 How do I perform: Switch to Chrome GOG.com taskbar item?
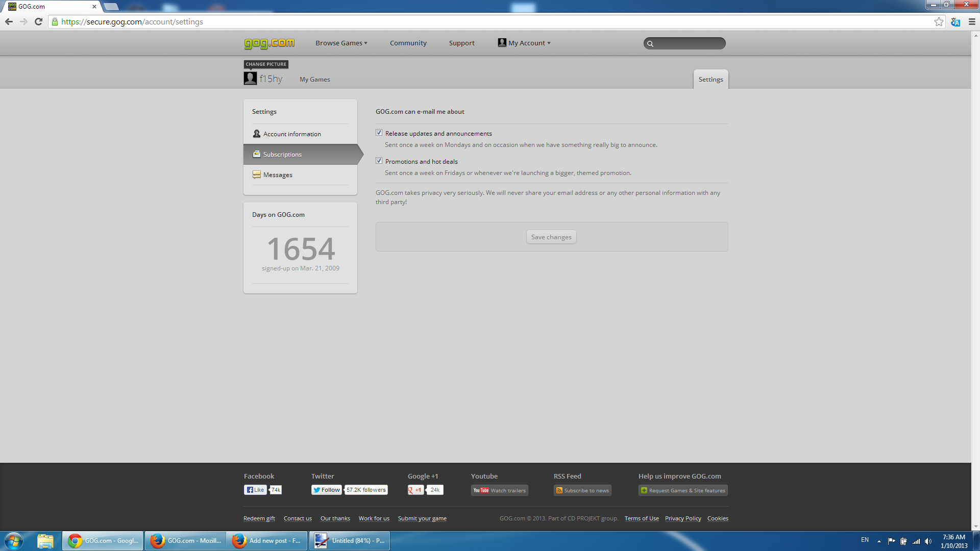tap(103, 541)
